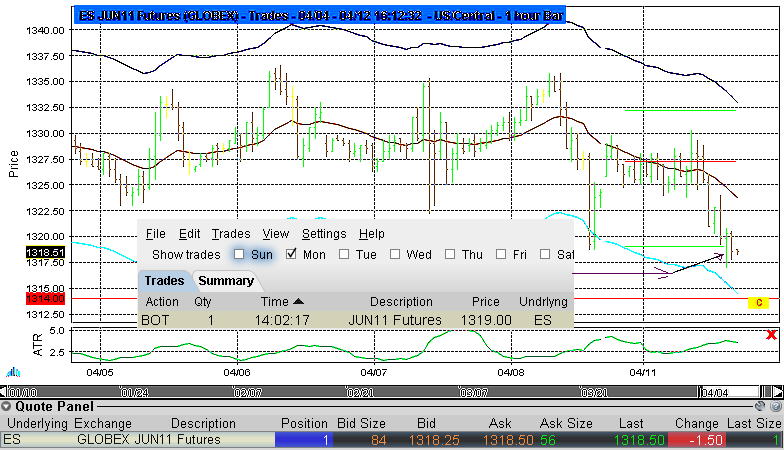The image size is (784, 450).
Task: Click the Action column header
Action: coord(162,302)
